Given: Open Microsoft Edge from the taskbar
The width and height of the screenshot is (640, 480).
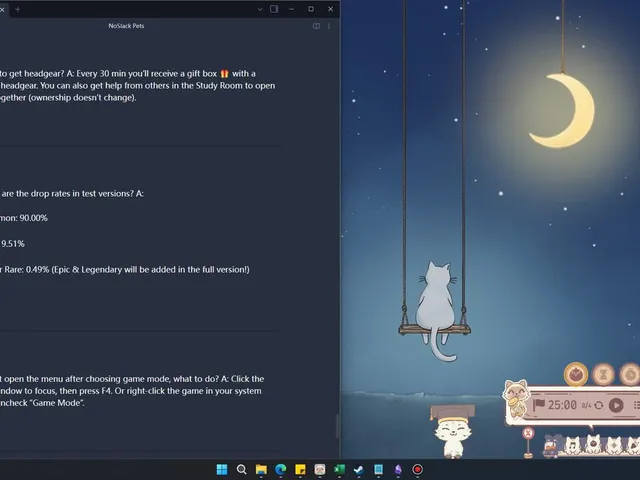Looking at the screenshot, I should 281,469.
